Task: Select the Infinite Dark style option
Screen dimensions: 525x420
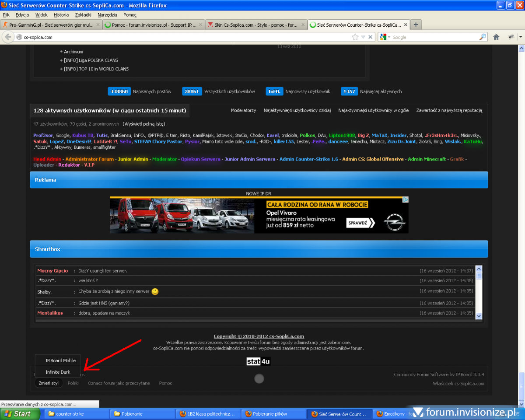Action: [x=58, y=372]
